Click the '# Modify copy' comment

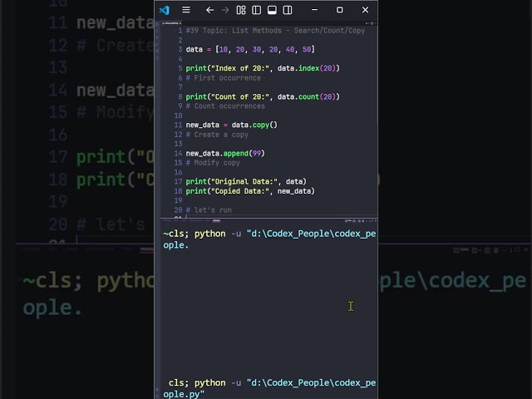click(x=213, y=163)
